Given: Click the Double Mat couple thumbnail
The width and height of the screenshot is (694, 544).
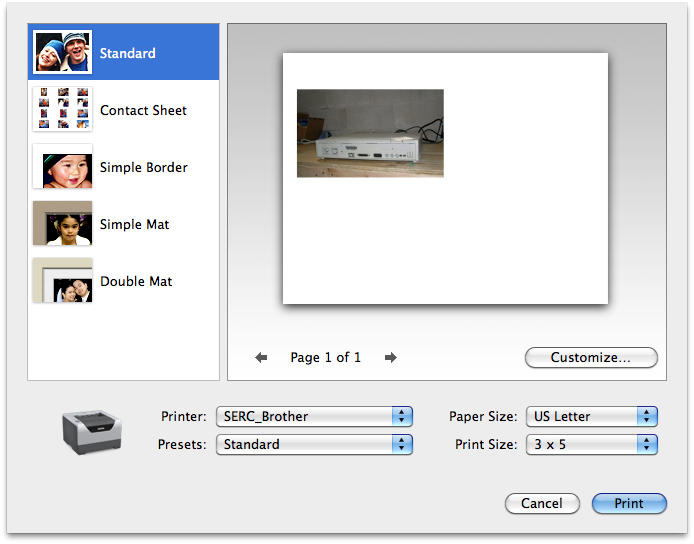Looking at the screenshot, I should (62, 280).
